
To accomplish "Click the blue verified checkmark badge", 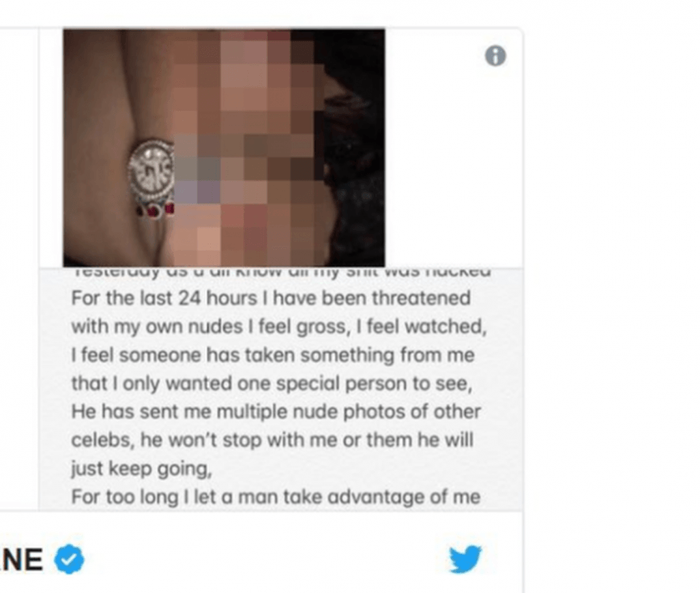I will click(69, 559).
